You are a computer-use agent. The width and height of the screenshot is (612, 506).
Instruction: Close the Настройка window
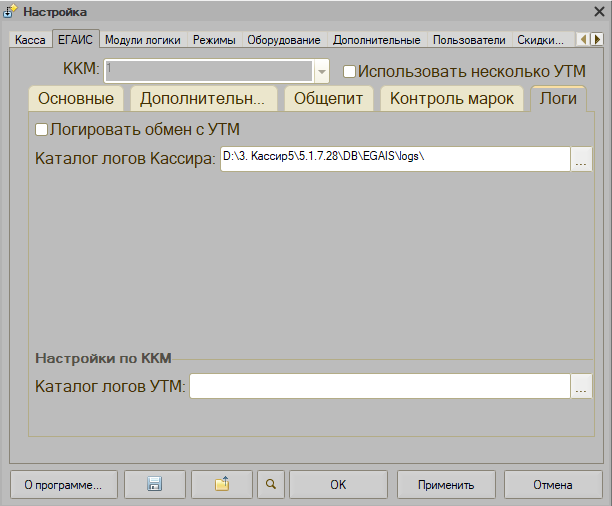[598, 11]
